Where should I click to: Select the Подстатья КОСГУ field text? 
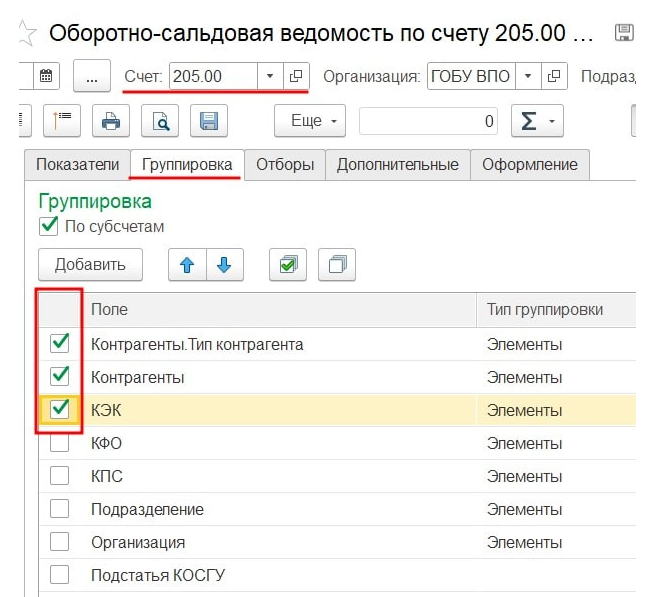(158, 575)
